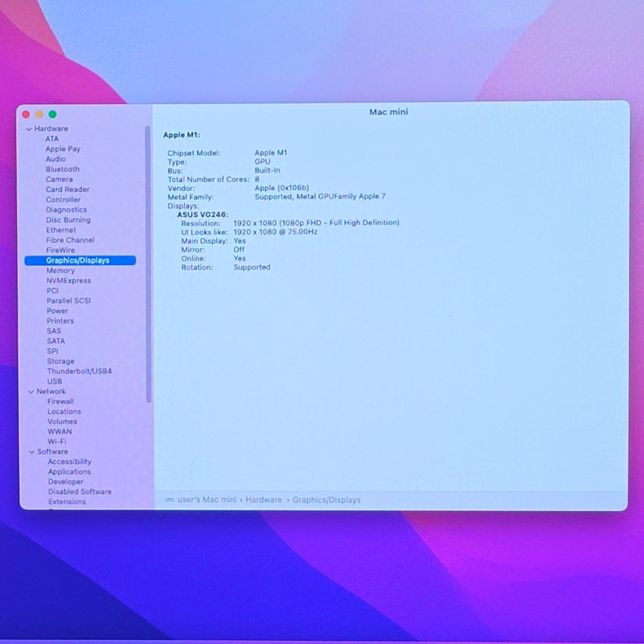Click "user's Mac mini" in the path bar
Viewport: 644px width, 644px height.
[207, 500]
